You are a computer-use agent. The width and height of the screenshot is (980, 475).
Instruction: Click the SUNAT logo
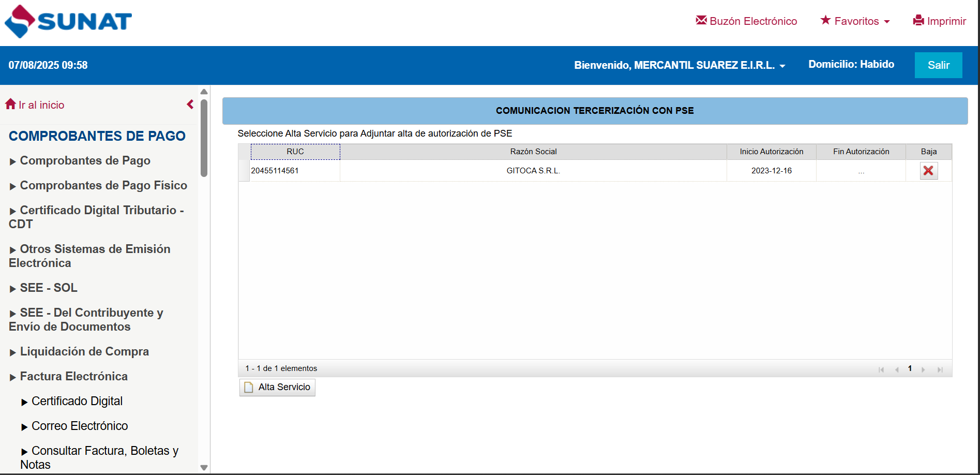68,22
